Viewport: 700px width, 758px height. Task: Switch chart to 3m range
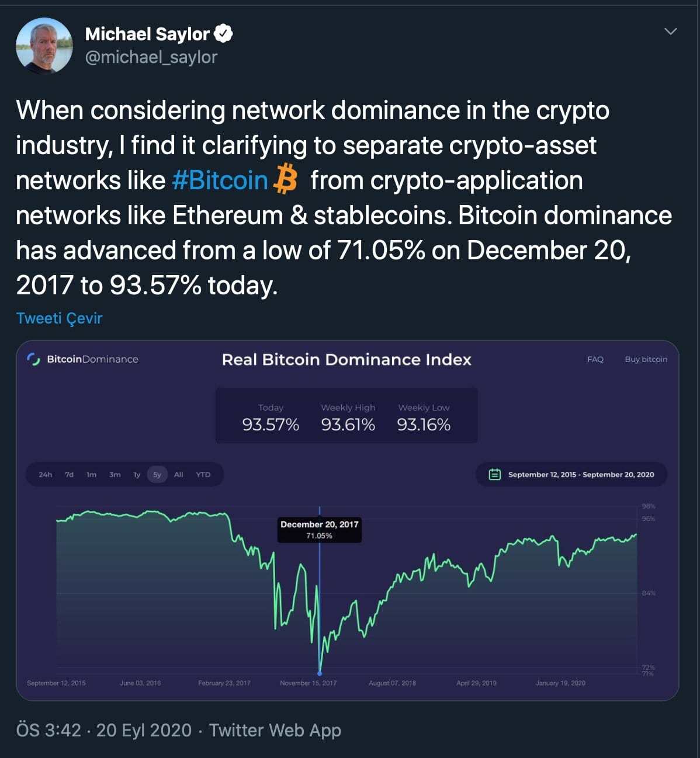click(x=115, y=475)
